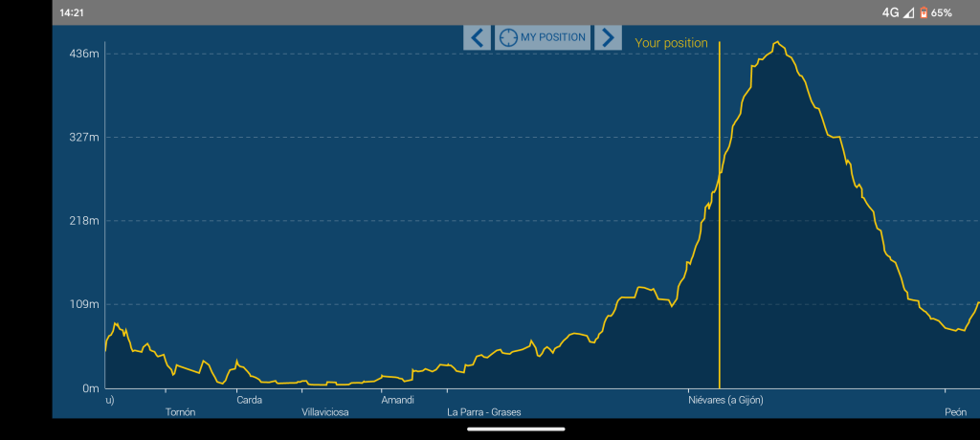Select the Niévares (a Gijón) waypoint label
The width and height of the screenshot is (980, 440).
tap(725, 400)
